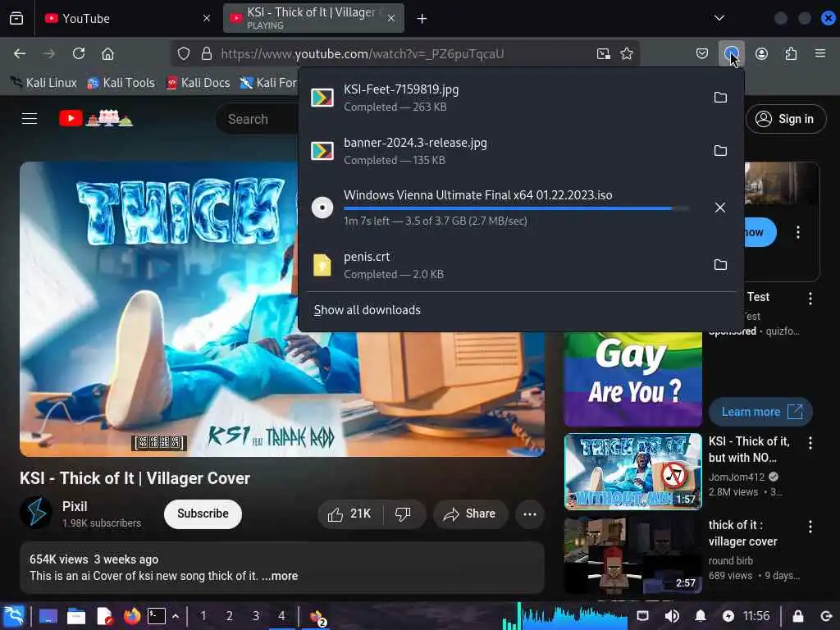Bookmark this page with star icon
Image resolution: width=840 pixels, height=630 pixels.
[627, 53]
